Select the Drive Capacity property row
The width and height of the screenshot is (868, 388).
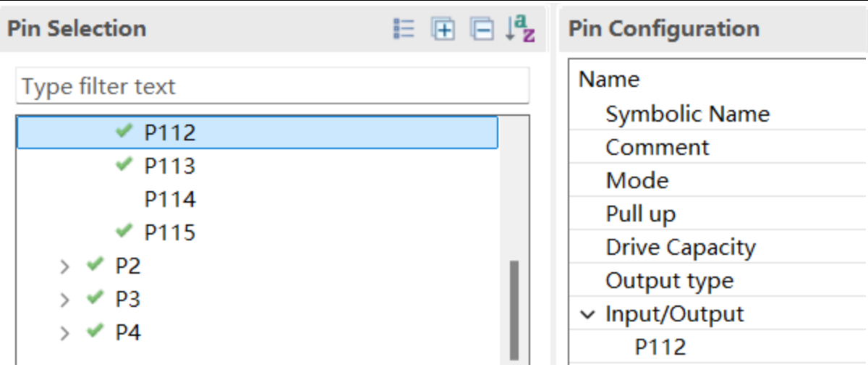pos(718,247)
